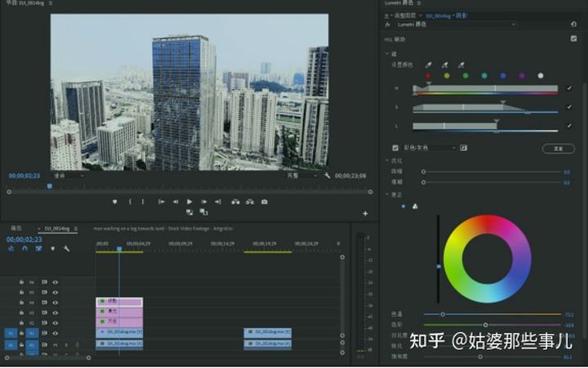Click the Add Marker icon in monitor transport
This screenshot has width=588, height=368.
click(x=114, y=201)
